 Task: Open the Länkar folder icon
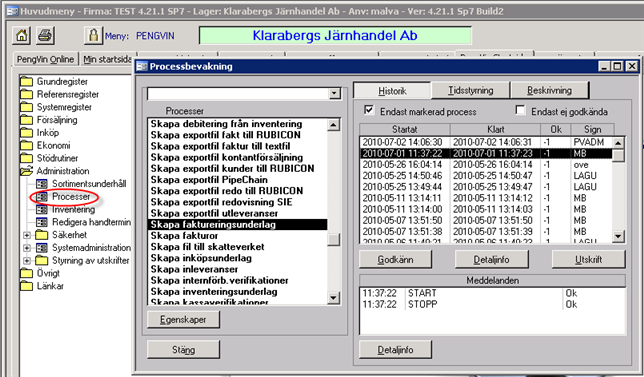pos(26,286)
